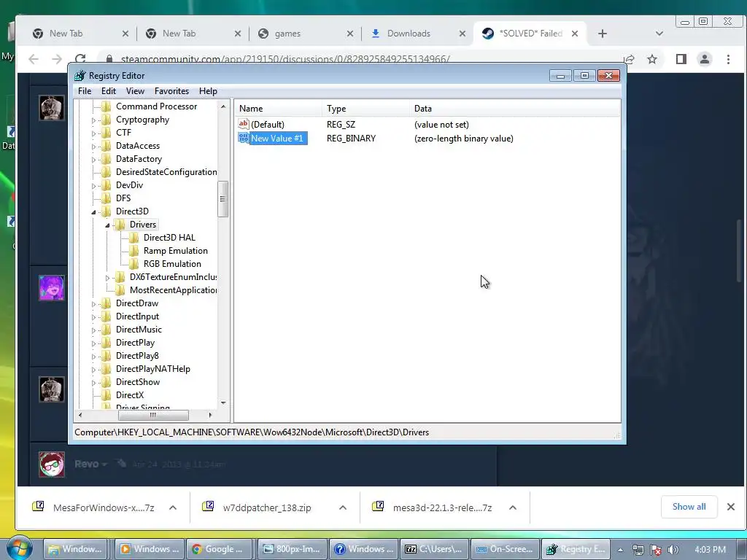Image resolution: width=747 pixels, height=560 pixels.
Task: Click Show all downloads
Action: click(689, 507)
